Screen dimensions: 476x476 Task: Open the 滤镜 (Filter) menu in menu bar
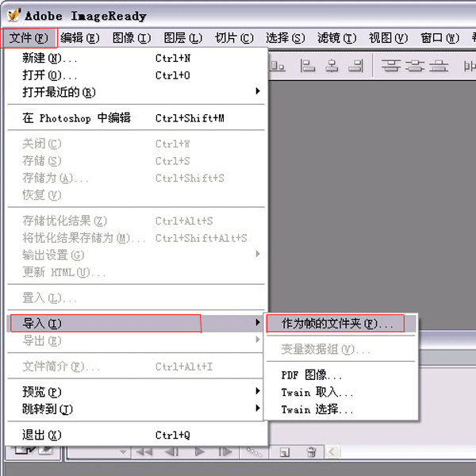[333, 38]
